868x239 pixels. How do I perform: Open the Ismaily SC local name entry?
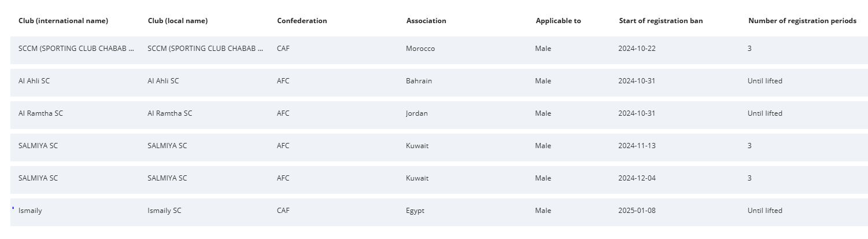click(164, 211)
